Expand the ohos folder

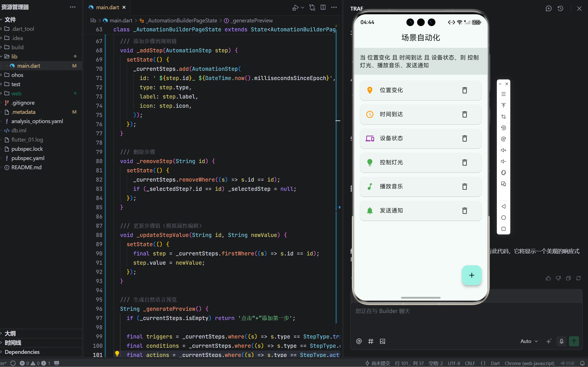click(x=17, y=75)
